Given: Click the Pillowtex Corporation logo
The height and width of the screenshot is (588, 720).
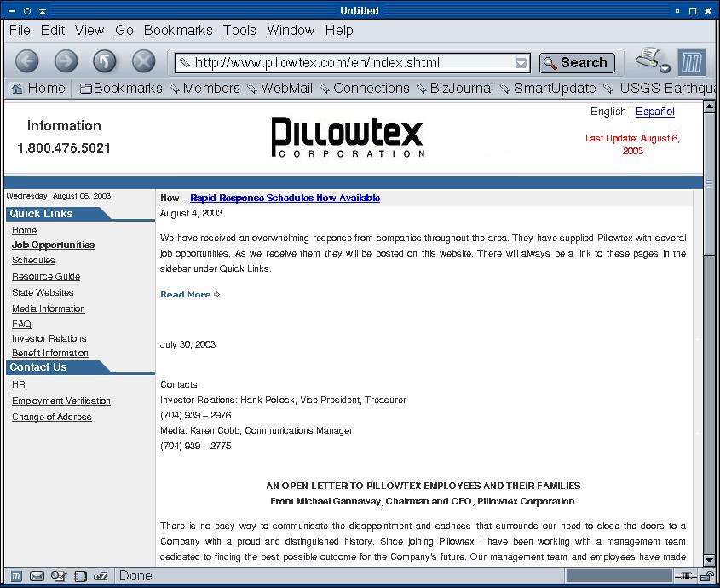Looking at the screenshot, I should (x=348, y=137).
